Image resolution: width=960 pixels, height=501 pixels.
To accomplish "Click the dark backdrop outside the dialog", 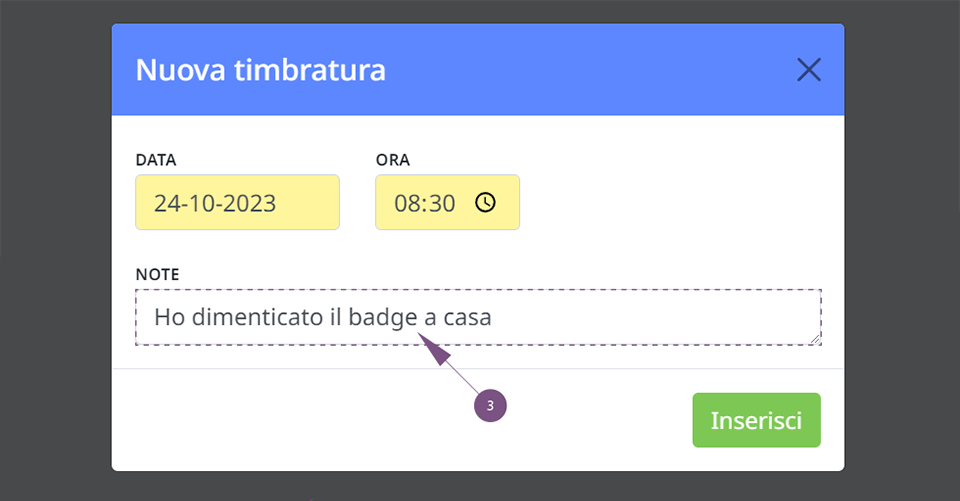I will point(55,245).
